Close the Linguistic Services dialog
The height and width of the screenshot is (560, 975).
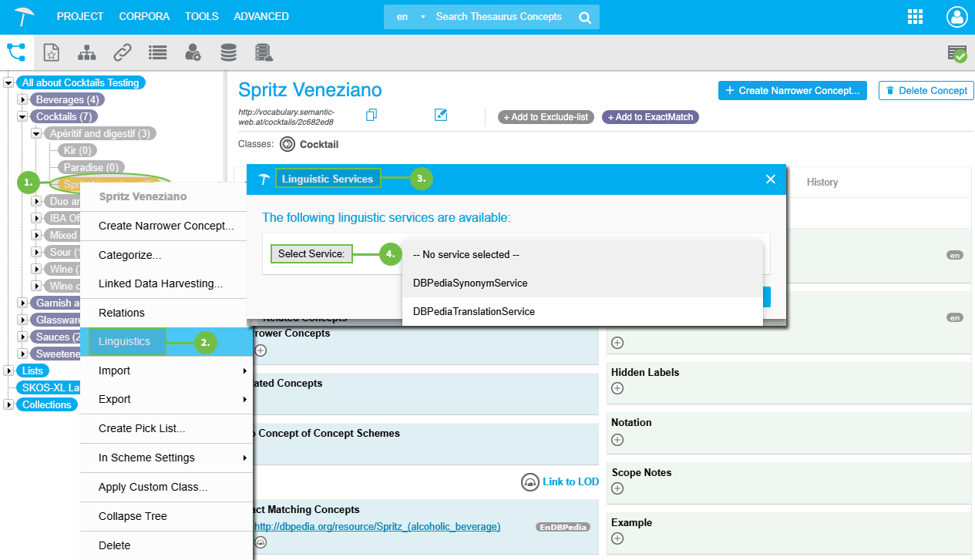pyautogui.click(x=770, y=179)
